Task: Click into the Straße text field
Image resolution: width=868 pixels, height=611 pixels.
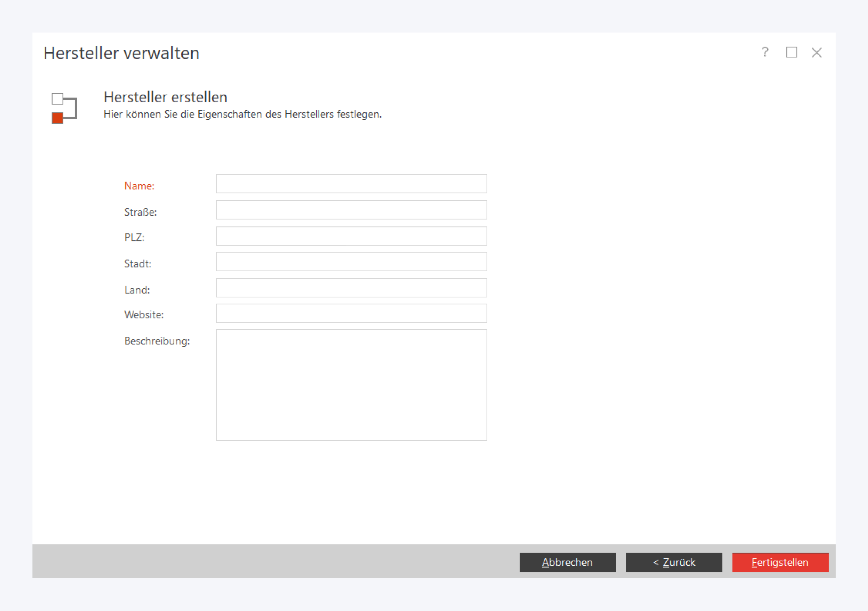Action: [351, 210]
